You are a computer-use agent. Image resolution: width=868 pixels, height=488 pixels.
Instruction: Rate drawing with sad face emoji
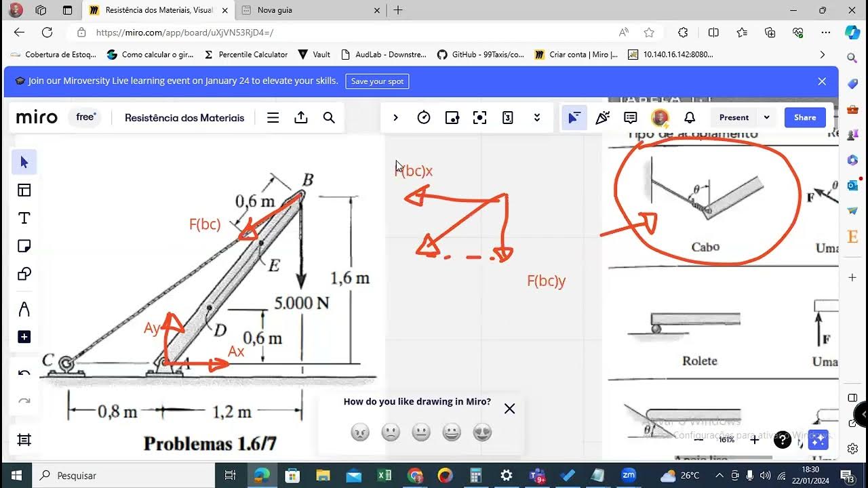[391, 432]
